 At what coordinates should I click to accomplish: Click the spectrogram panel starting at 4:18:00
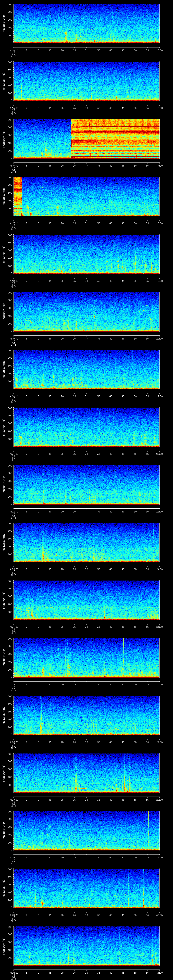(87, 254)
